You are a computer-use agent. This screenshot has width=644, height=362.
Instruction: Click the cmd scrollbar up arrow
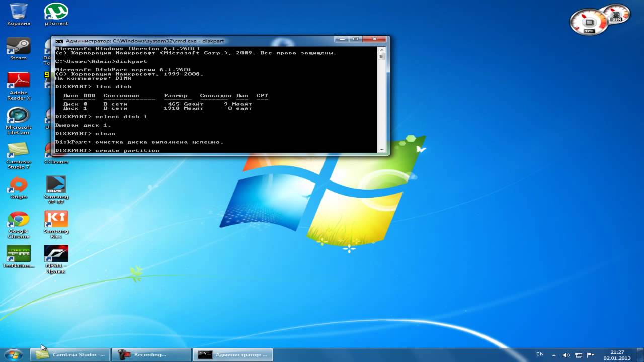point(382,50)
